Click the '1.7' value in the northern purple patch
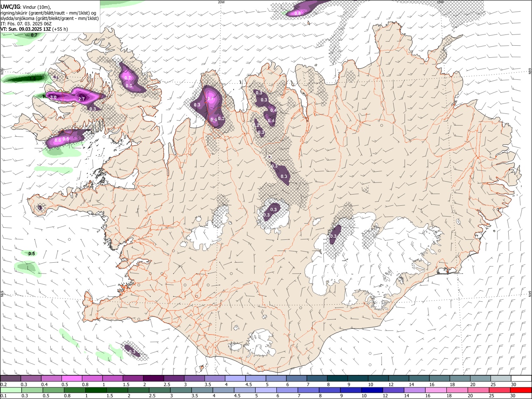Image resolution: width=532 pixels, height=399 pixels. click(x=210, y=99)
